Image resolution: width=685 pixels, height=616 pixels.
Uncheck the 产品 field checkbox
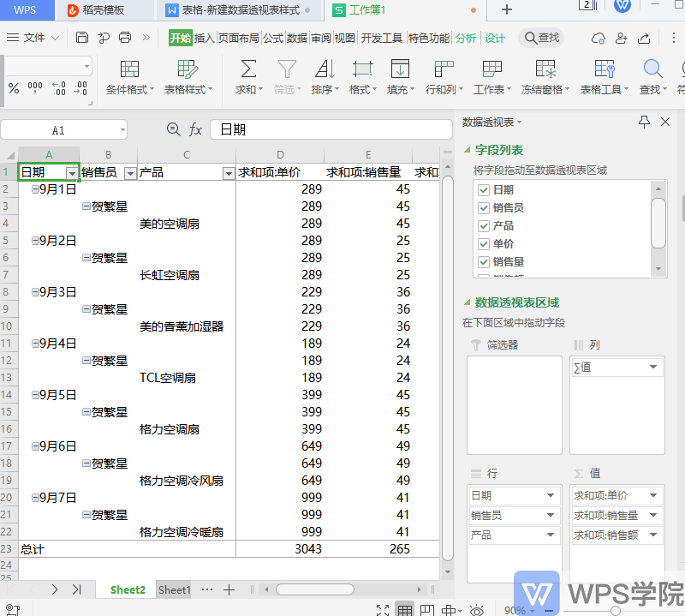click(484, 225)
